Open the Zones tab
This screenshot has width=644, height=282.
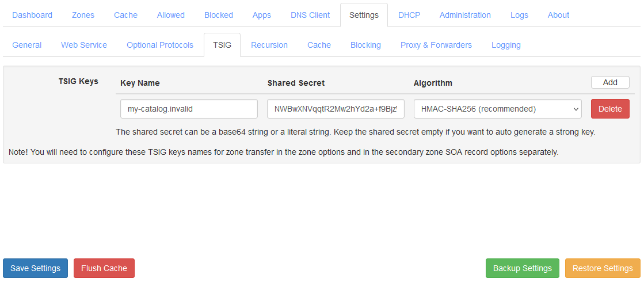(83, 15)
